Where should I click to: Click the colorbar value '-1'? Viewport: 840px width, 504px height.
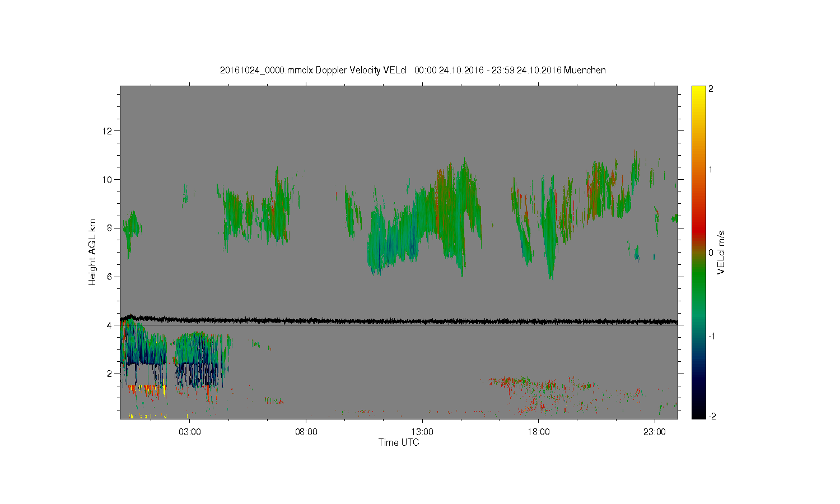(712, 336)
